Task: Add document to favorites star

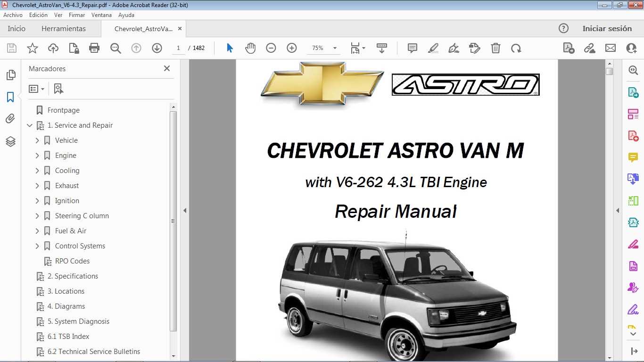Action: (33, 48)
